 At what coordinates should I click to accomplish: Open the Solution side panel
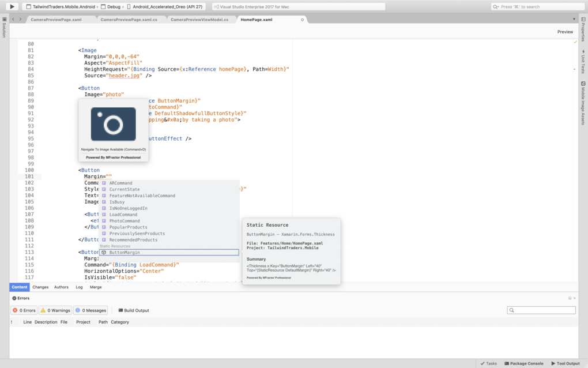pyautogui.click(x=4, y=27)
